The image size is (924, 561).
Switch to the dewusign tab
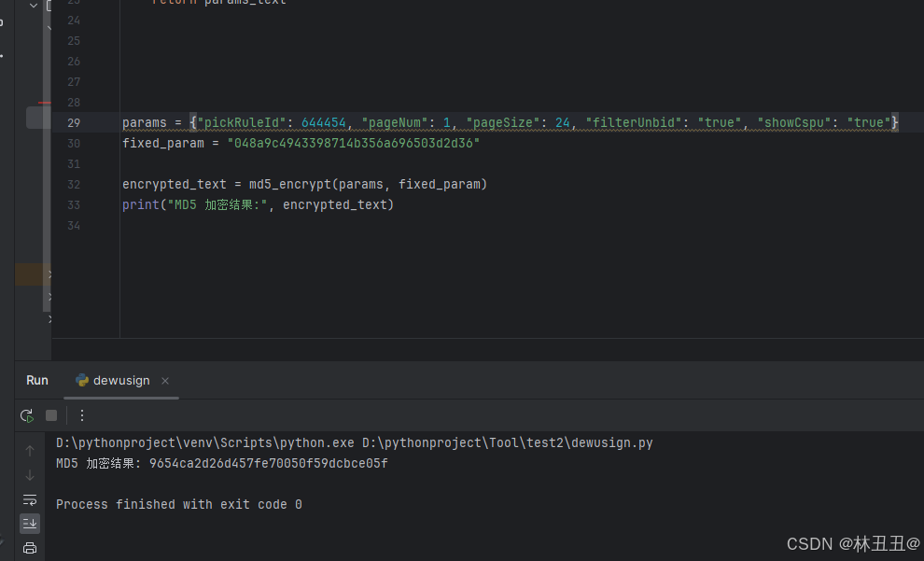click(x=121, y=381)
